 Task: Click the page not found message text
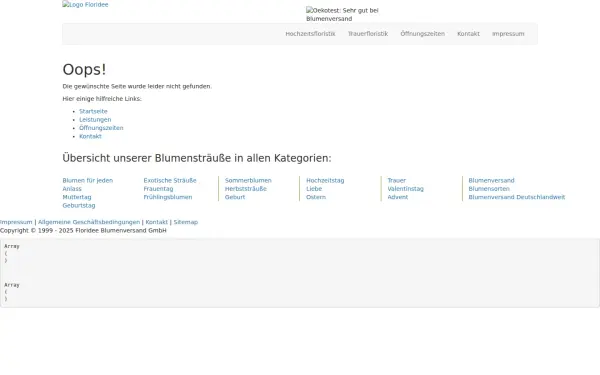point(137,86)
